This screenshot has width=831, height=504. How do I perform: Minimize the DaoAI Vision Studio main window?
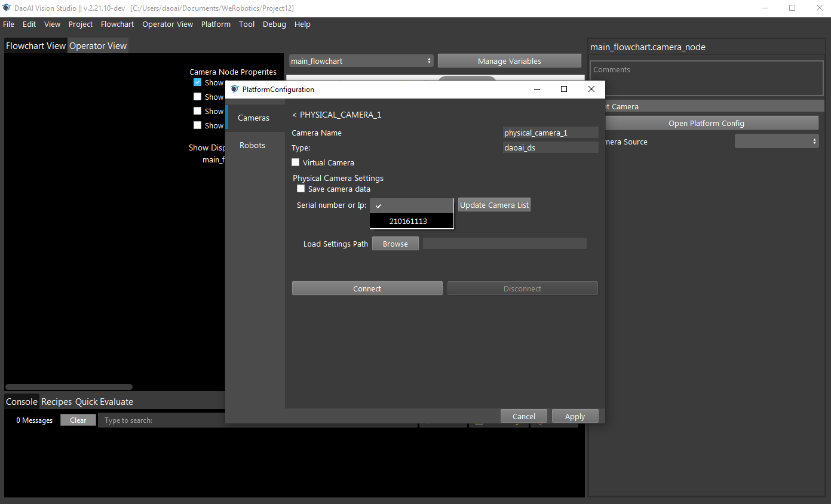tap(766, 8)
